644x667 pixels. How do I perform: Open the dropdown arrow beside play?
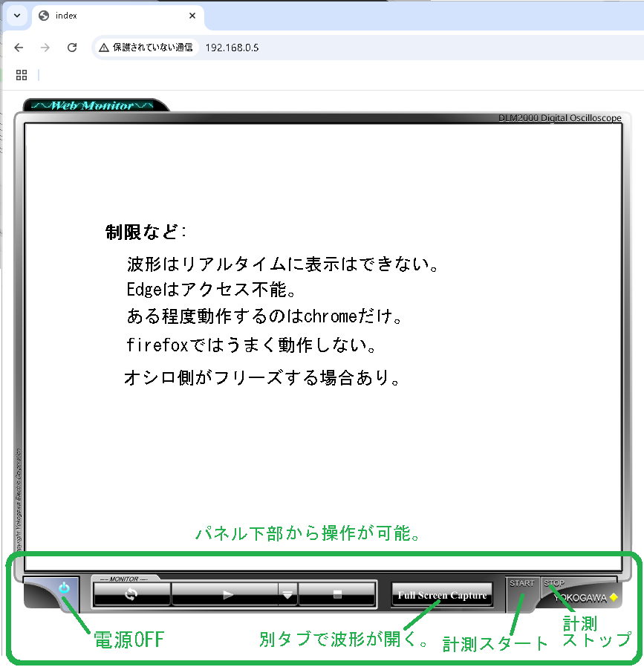pyautogui.click(x=287, y=594)
